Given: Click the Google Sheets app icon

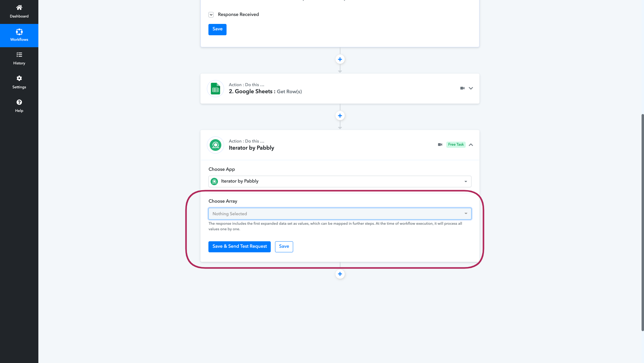Looking at the screenshot, I should click(215, 89).
